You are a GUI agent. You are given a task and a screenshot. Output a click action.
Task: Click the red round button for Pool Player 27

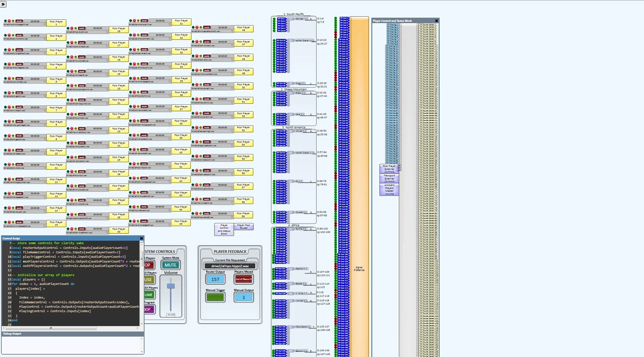pos(72,186)
